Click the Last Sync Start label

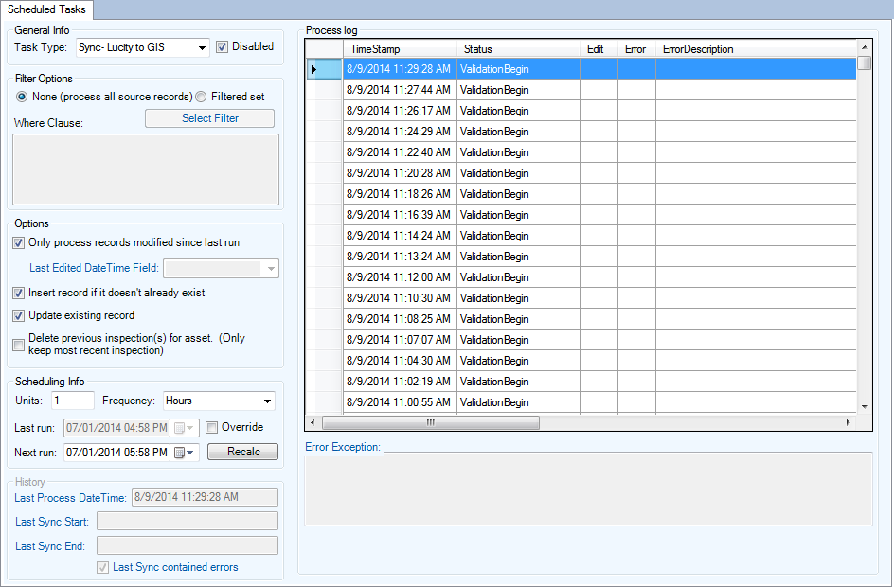pos(52,523)
